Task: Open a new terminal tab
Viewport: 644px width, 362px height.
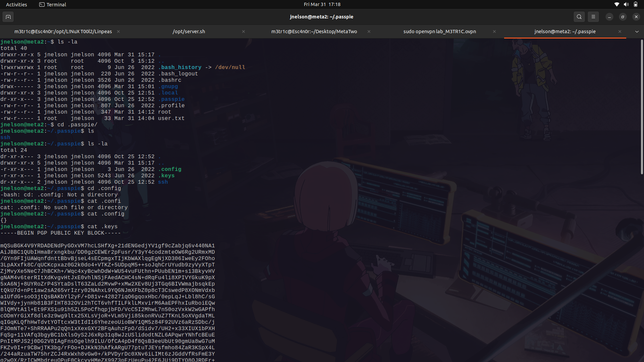Action: tap(8, 17)
